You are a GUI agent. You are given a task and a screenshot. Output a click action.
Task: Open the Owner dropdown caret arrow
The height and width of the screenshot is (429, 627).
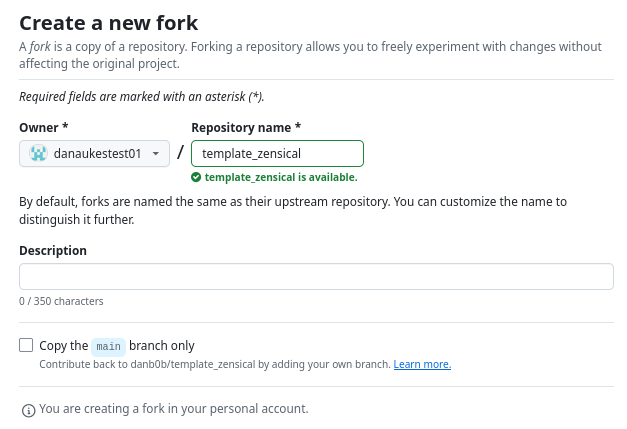156,154
